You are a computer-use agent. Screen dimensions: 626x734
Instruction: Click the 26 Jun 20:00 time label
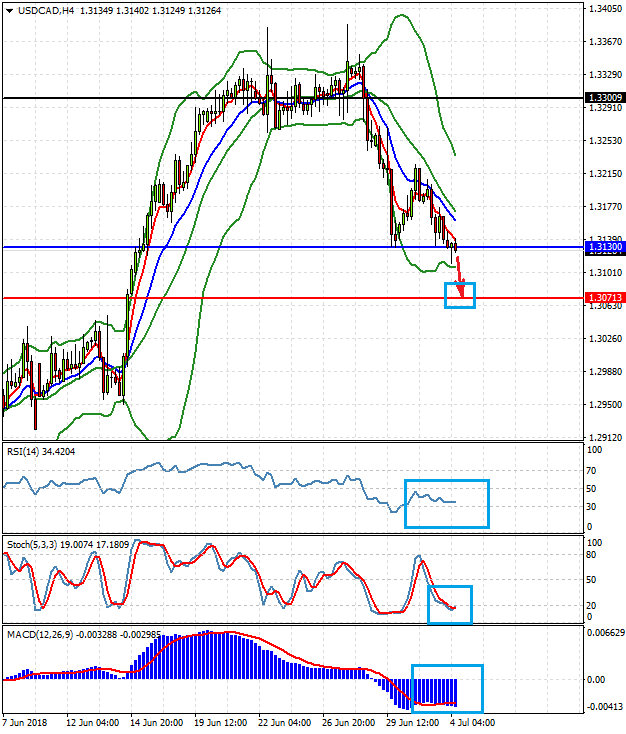tap(349, 722)
